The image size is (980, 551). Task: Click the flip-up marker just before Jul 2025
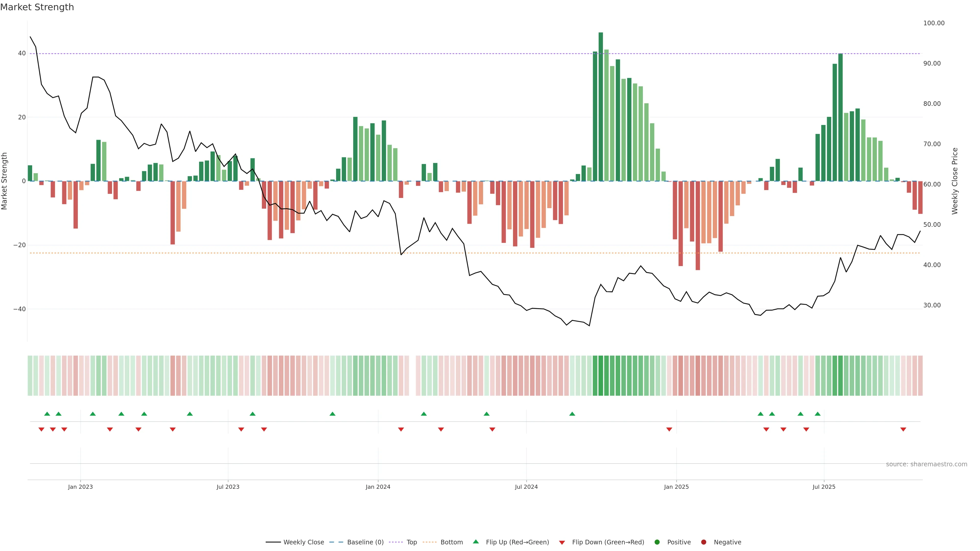click(817, 414)
